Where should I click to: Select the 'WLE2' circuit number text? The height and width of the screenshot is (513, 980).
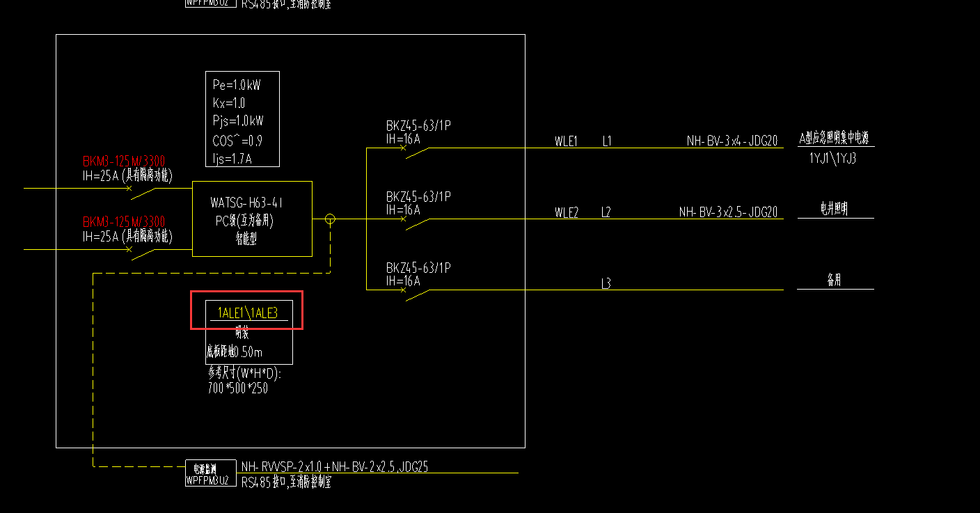(x=567, y=212)
